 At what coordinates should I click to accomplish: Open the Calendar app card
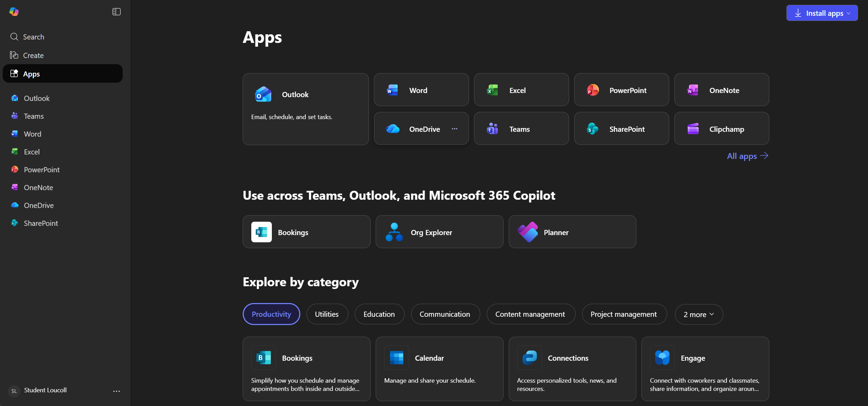tap(439, 369)
